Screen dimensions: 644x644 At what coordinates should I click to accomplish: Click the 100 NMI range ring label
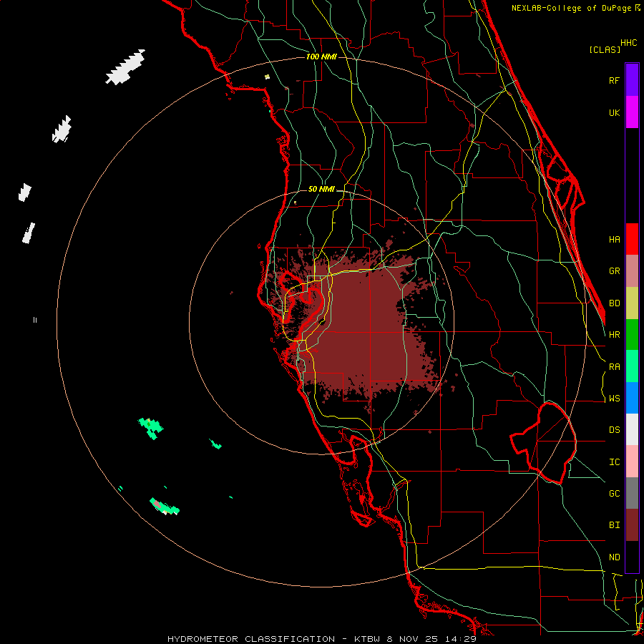point(321,57)
